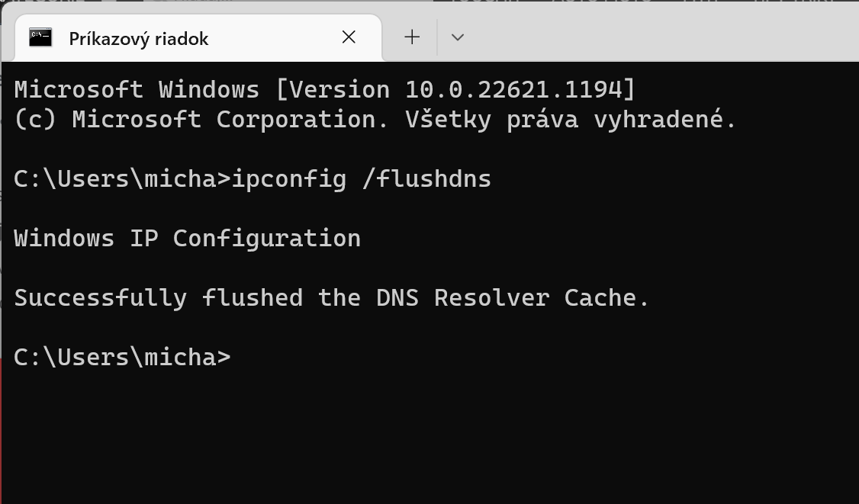Click the first C:\Users\micha> prompt before ipconfig

click(122, 179)
